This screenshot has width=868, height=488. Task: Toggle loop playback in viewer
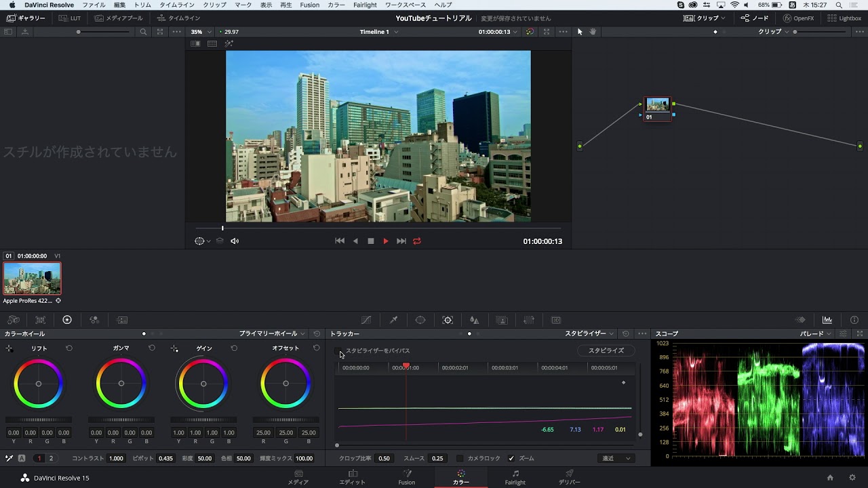tap(417, 241)
